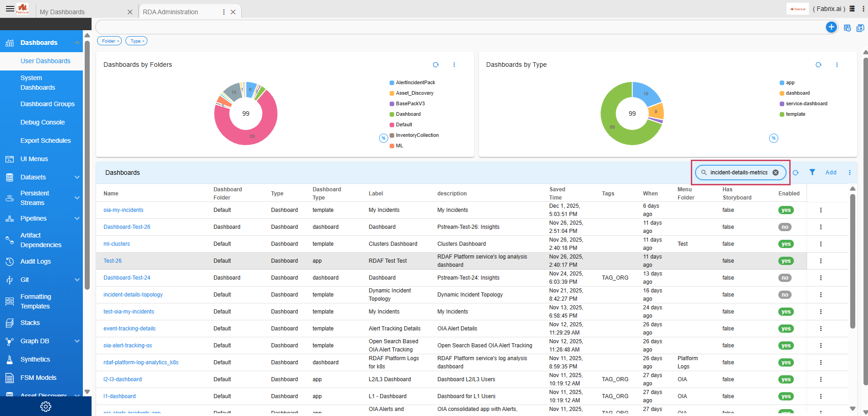Toggle Enabled no badge for Dashboard-Test-26
The image size is (868, 416).
[x=785, y=227]
